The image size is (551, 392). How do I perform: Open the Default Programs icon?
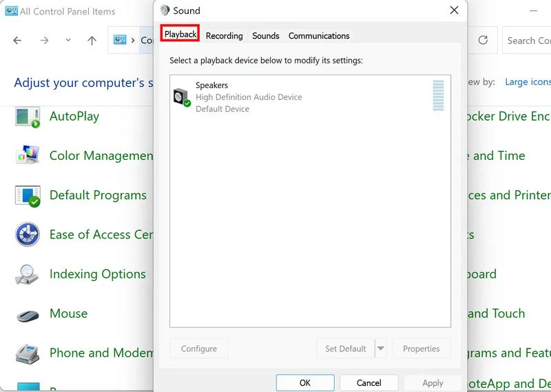tap(28, 196)
